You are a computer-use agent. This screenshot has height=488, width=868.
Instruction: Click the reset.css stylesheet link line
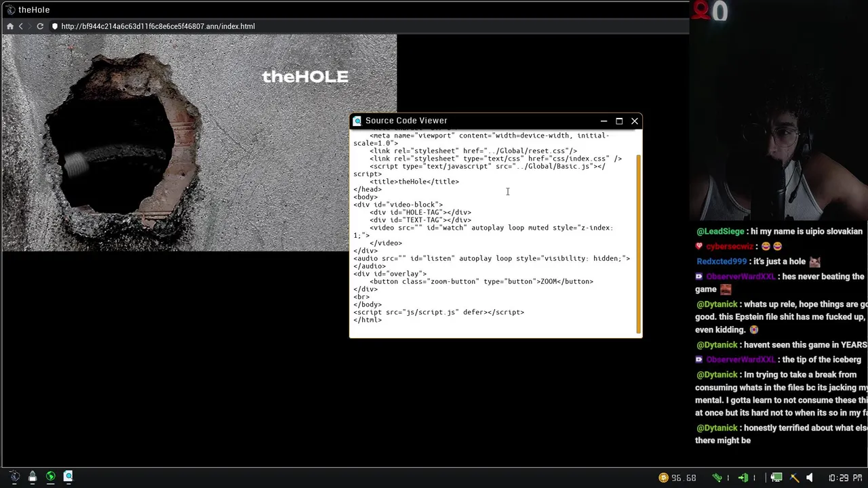coord(473,150)
